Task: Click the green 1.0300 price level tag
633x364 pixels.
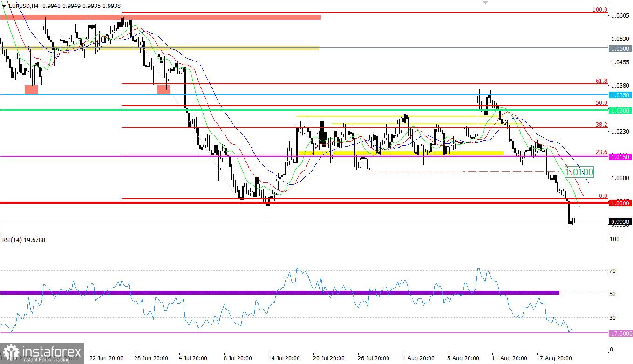Action: (x=621, y=110)
